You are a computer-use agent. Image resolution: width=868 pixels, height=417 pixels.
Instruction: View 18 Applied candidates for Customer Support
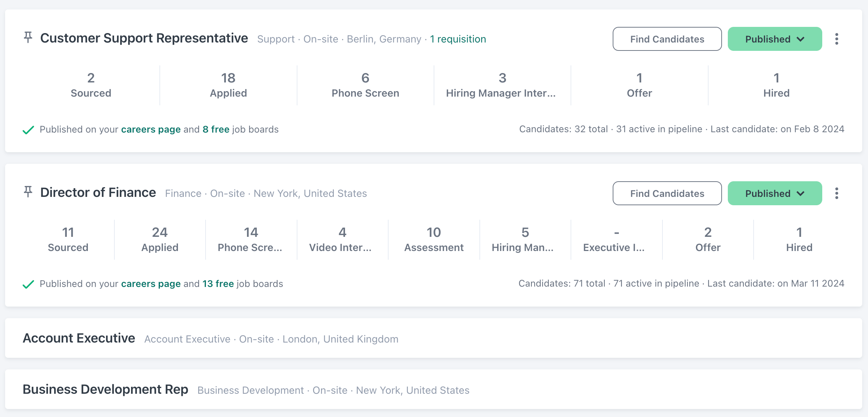pyautogui.click(x=228, y=85)
